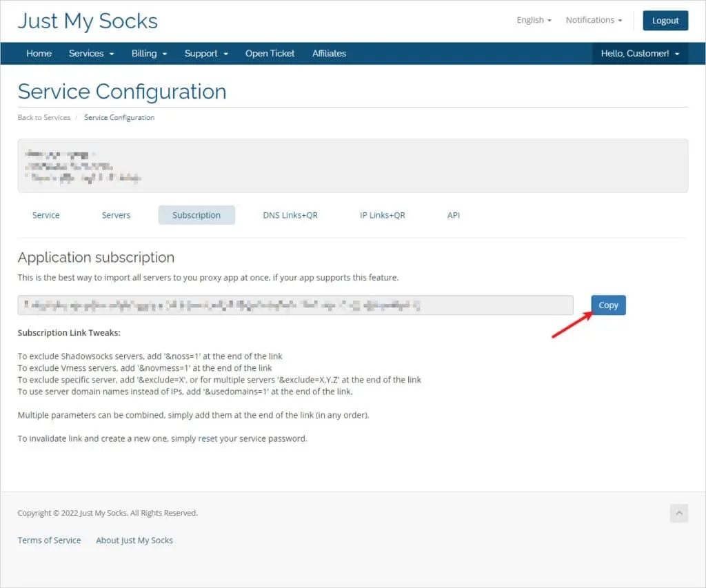Image resolution: width=706 pixels, height=588 pixels.
Task: Click the Logout button
Action: click(665, 21)
